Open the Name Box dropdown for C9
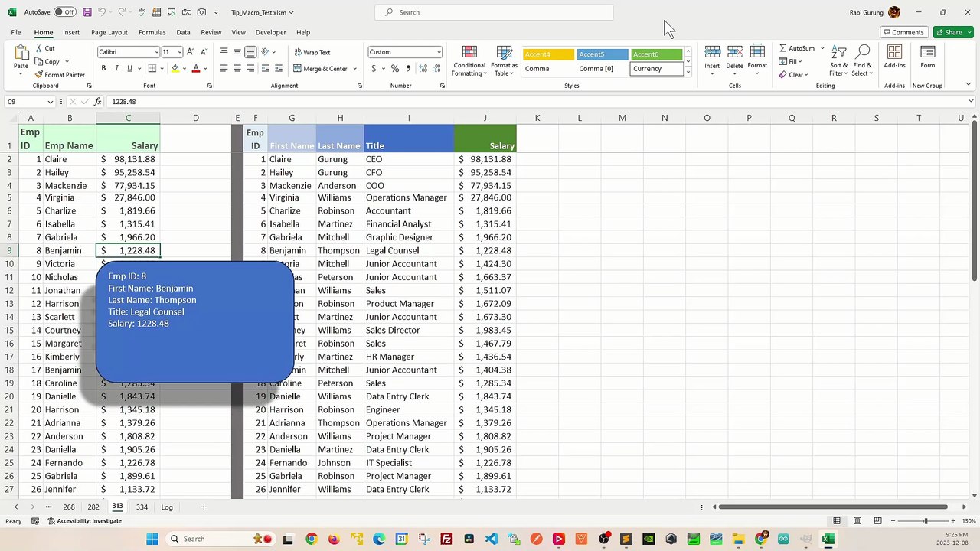The image size is (980, 551). pos(51,102)
